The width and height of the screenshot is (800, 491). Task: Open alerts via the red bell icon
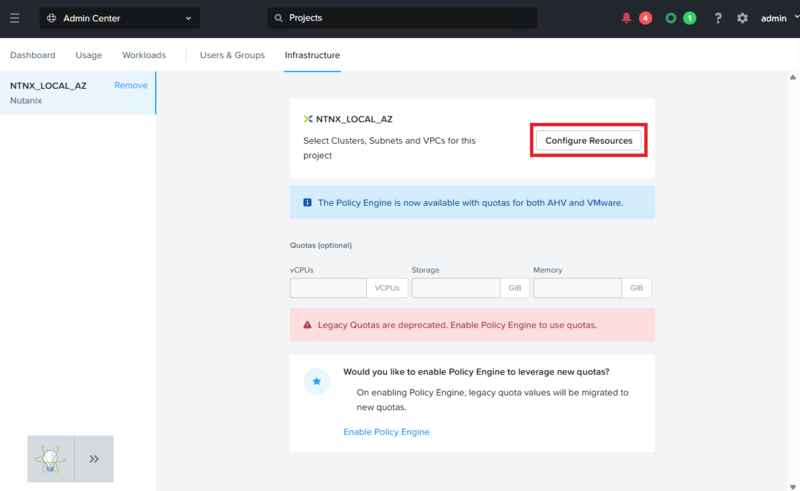(626, 18)
